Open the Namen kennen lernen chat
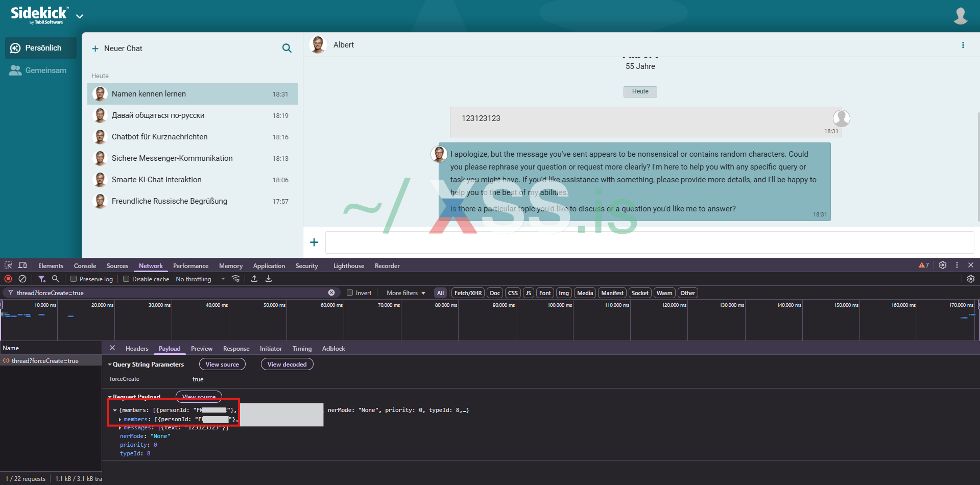The height and width of the screenshot is (485, 980). click(x=193, y=94)
